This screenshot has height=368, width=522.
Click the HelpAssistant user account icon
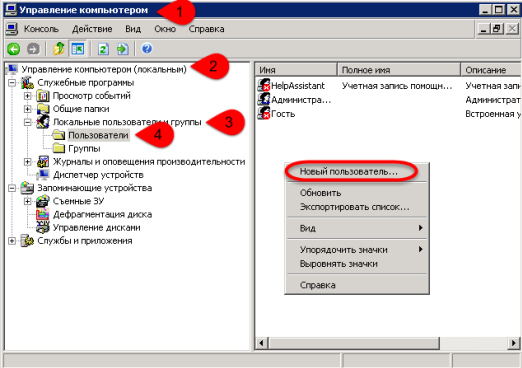click(264, 85)
